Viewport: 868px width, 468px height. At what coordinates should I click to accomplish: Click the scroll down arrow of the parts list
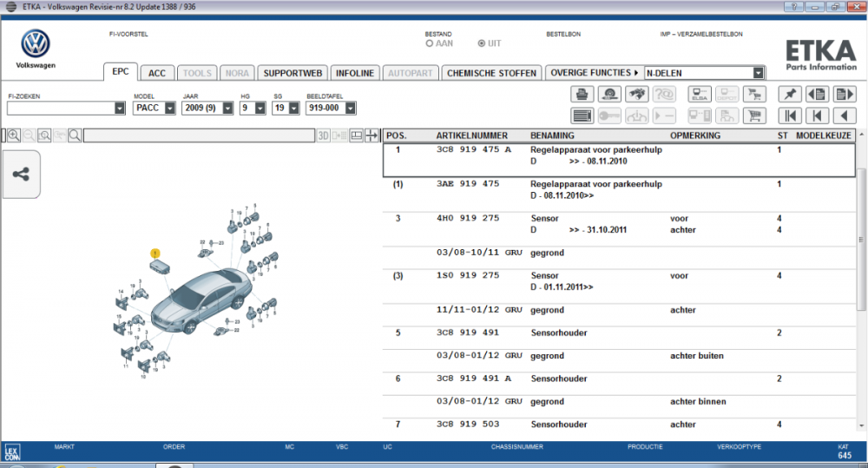click(x=861, y=425)
